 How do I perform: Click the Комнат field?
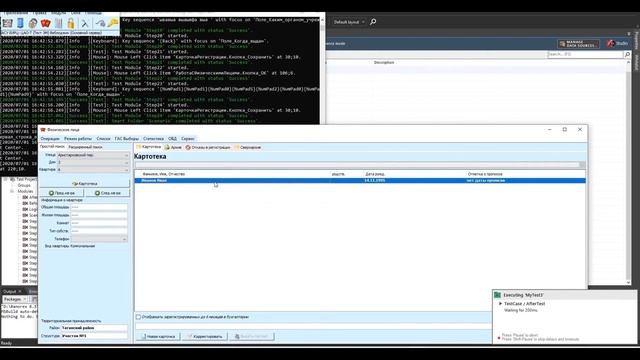(99, 223)
